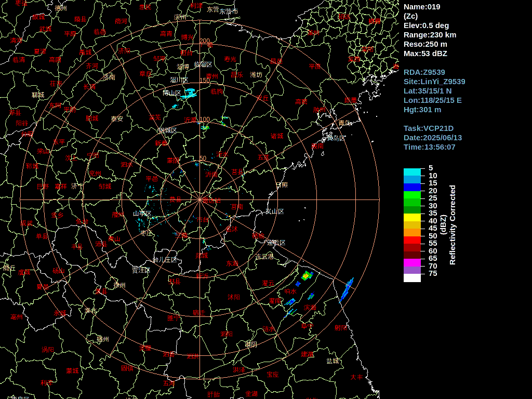The width and height of the screenshot is (532, 399).
Task: Click the cyan echo beside 博山区
Action: 189,94
